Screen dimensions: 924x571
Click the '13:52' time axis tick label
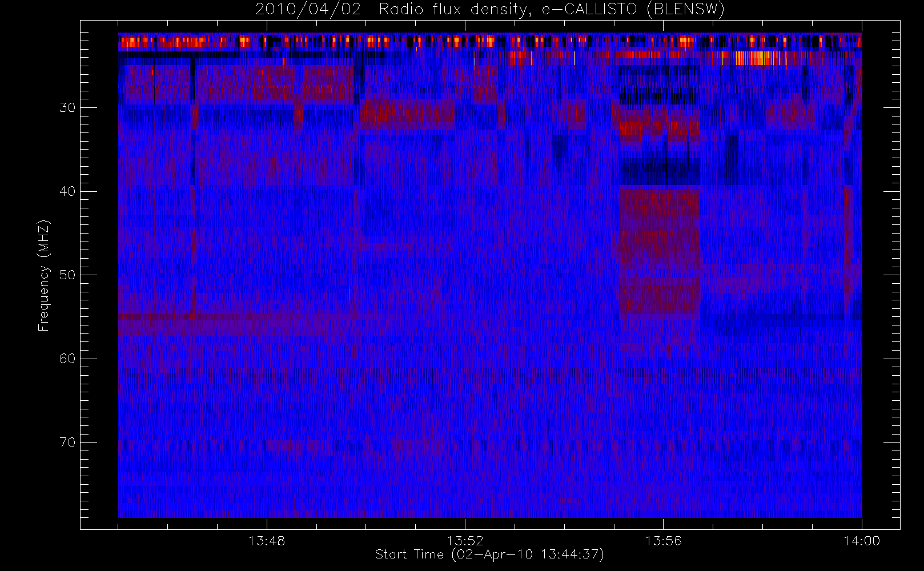(465, 540)
